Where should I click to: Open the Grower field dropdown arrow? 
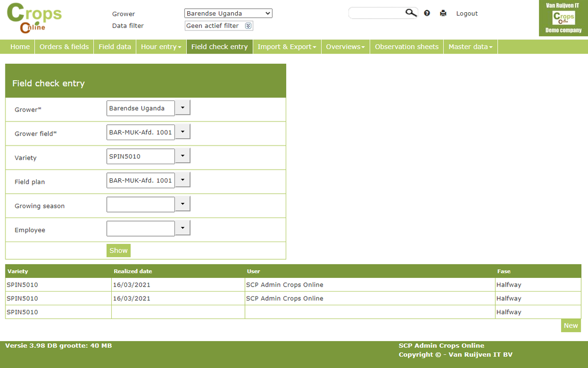pos(183,132)
